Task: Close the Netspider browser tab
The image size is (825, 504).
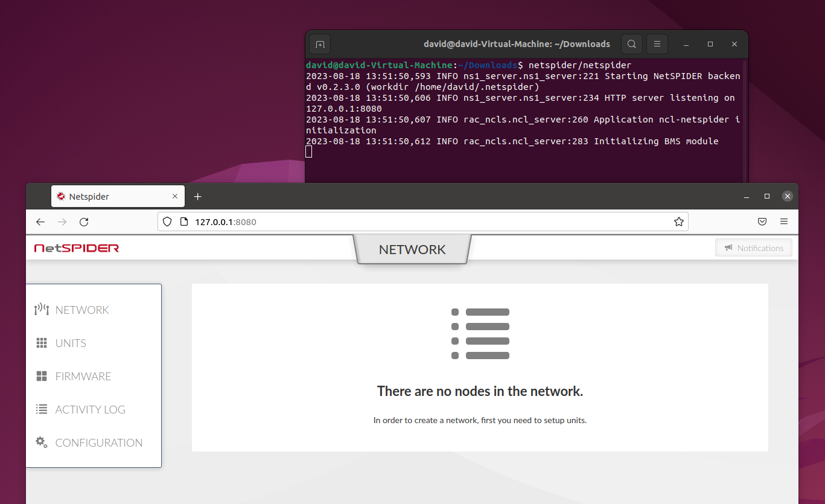Action: pyautogui.click(x=176, y=196)
